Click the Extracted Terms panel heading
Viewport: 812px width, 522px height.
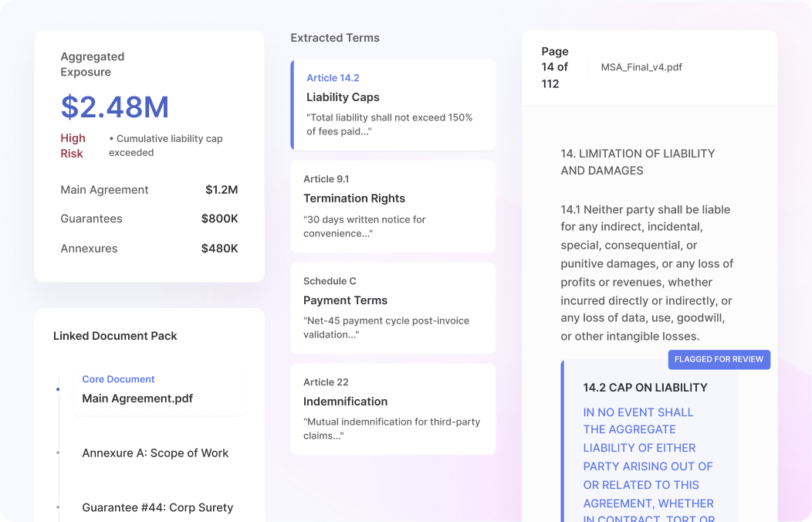point(334,38)
